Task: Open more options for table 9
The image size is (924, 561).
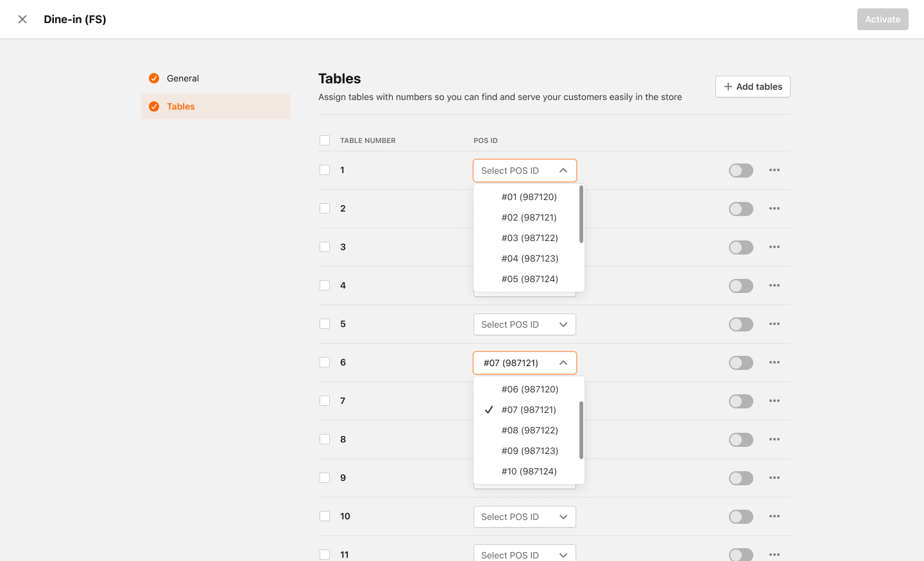Action: tap(774, 478)
